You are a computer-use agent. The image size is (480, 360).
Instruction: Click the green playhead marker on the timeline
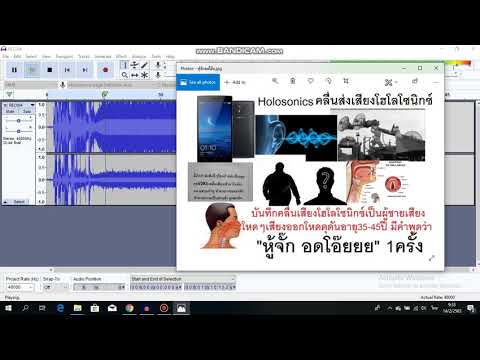[x=105, y=95]
